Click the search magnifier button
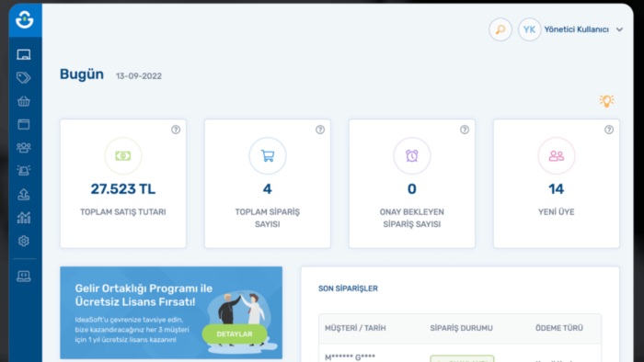This screenshot has width=644, height=362. click(500, 29)
